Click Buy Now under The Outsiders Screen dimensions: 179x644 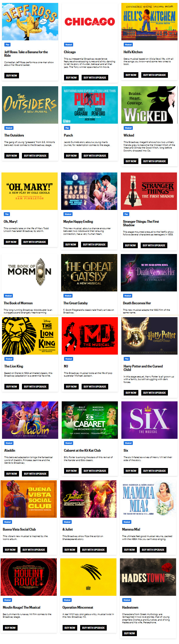(12, 156)
